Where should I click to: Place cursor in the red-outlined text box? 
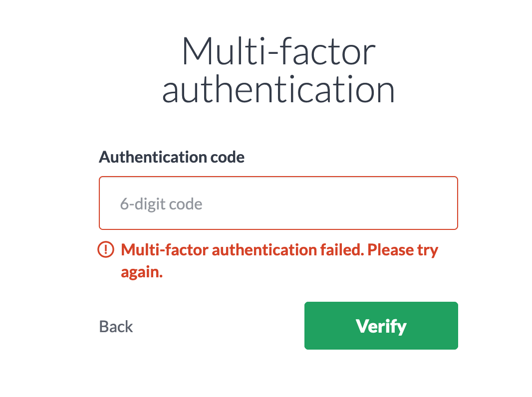pyautogui.click(x=278, y=203)
